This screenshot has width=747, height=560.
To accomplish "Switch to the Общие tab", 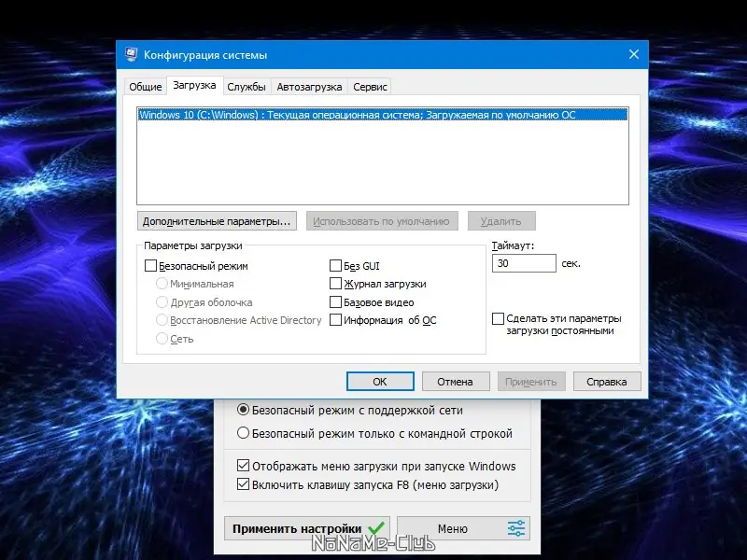I will (x=146, y=87).
